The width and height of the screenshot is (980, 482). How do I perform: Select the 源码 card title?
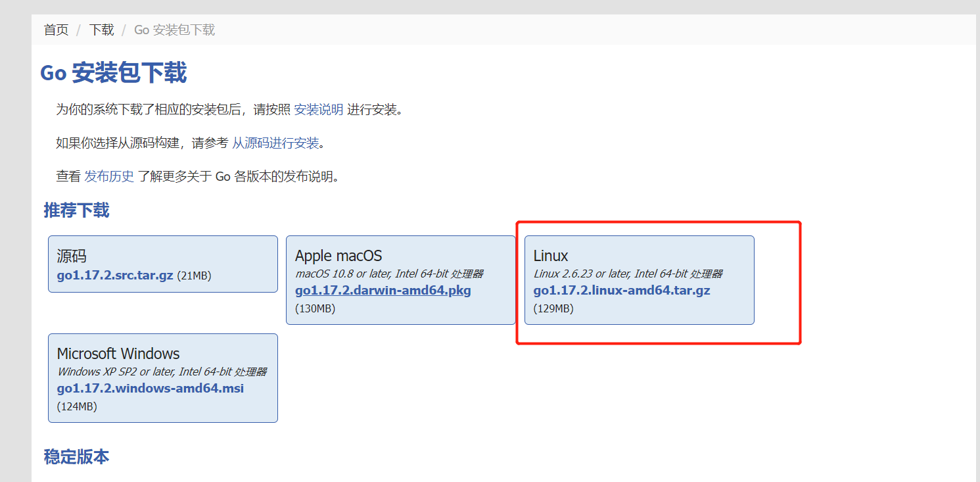click(x=72, y=256)
